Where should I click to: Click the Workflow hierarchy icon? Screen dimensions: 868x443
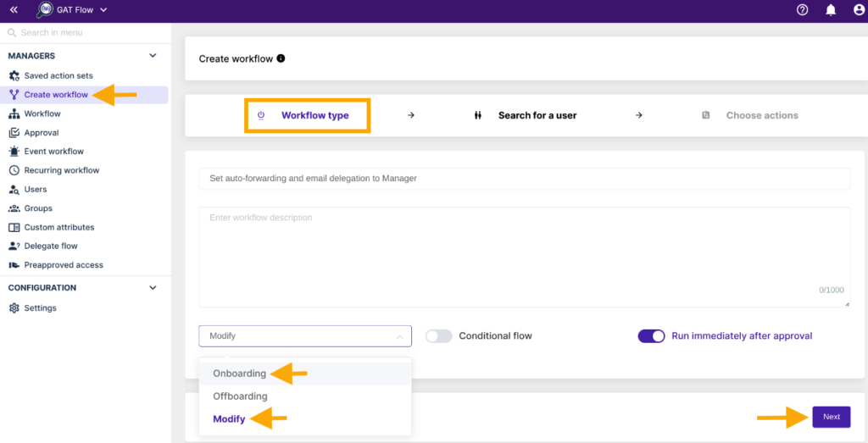point(14,114)
